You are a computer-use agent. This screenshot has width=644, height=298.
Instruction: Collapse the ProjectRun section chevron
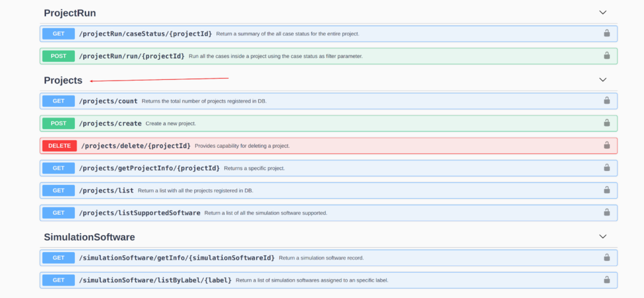[602, 13]
